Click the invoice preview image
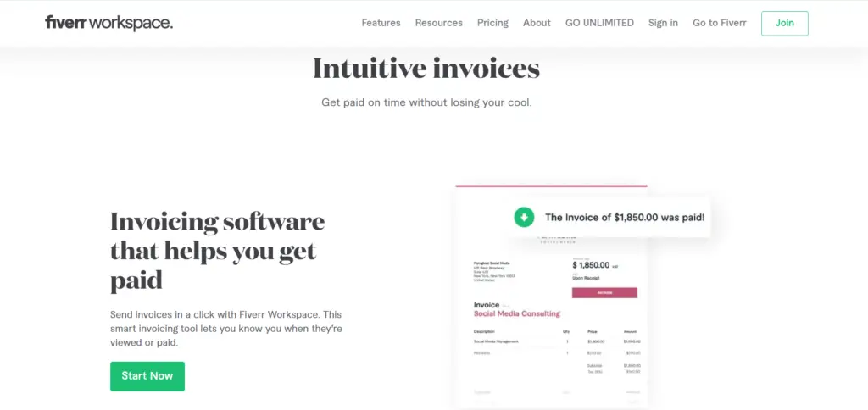The height and width of the screenshot is (410, 868). coord(551,297)
